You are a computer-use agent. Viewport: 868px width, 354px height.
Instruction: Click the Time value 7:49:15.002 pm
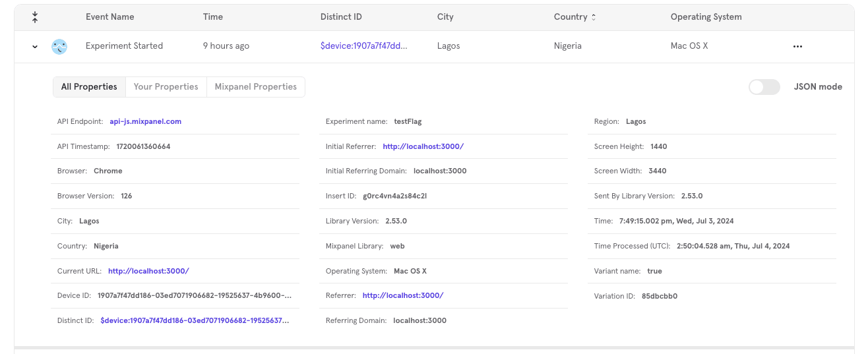pyautogui.click(x=677, y=221)
